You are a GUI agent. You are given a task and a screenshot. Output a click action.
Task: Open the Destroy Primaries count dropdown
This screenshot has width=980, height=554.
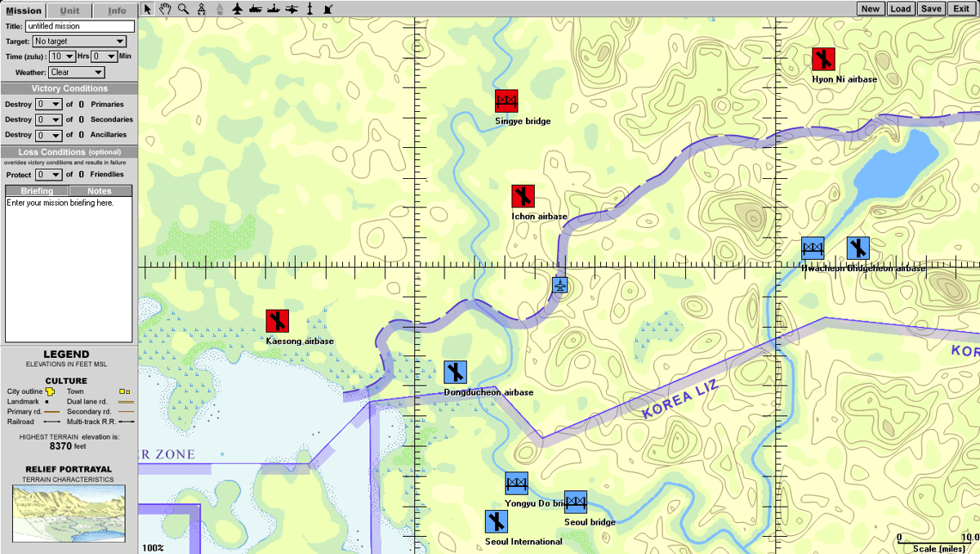49,105
